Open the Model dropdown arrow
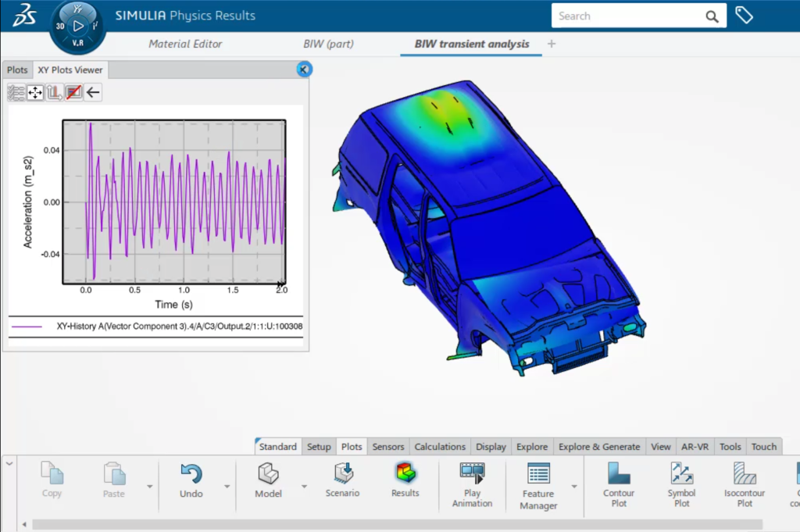Viewport: 800px width, 532px height. tap(304, 486)
